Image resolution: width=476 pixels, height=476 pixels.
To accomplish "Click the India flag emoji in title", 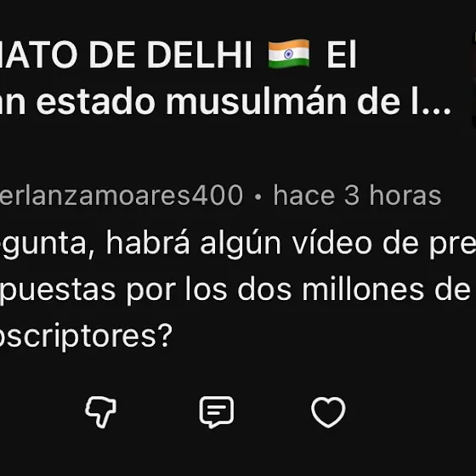I will (289, 54).
